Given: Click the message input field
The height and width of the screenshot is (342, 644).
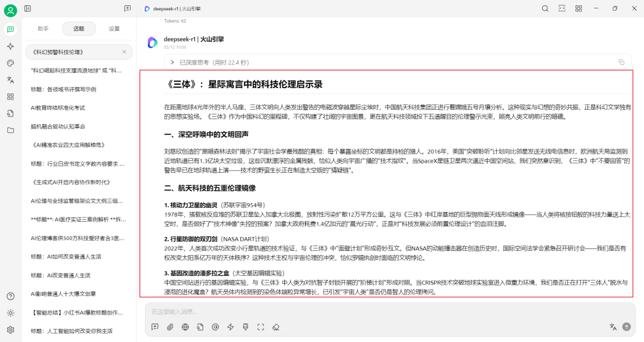Looking at the screenshot, I should [x=390, y=312].
